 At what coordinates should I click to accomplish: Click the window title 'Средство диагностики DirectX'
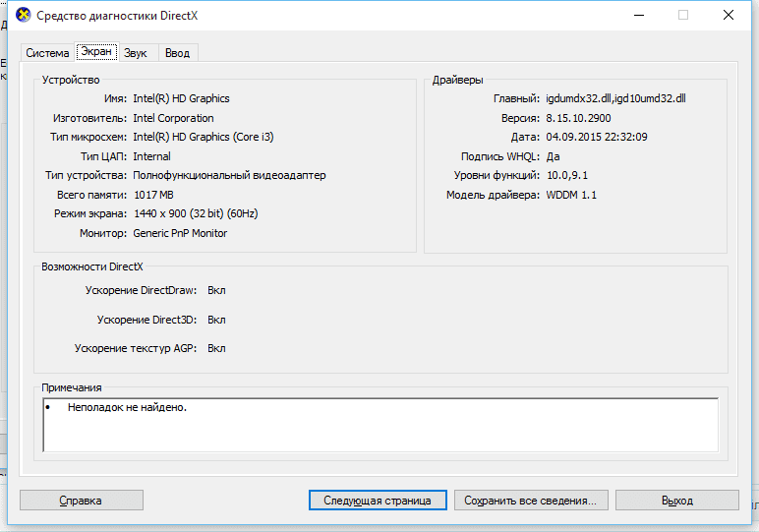(117, 16)
